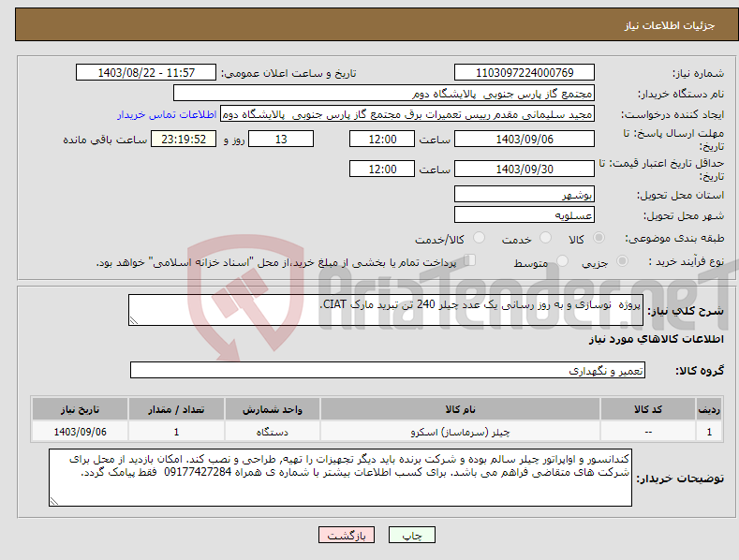Click the تاریخ نیاز column header
The width and height of the screenshot is (739, 560).
coord(81,409)
